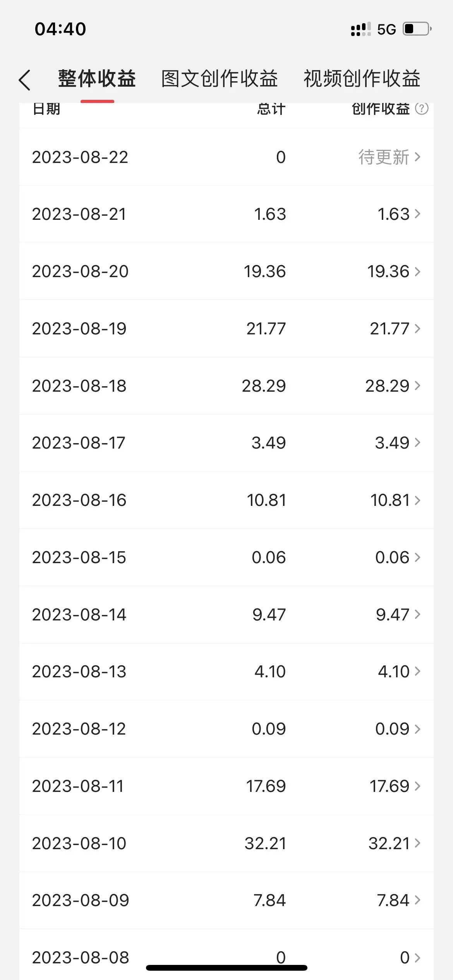Expand chevron for 2023-08-17 row

(x=417, y=443)
